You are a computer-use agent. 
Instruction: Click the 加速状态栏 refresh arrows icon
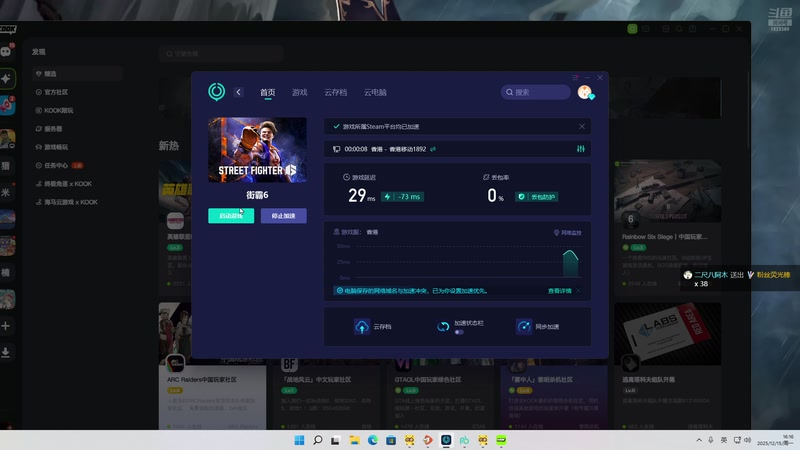[443, 327]
